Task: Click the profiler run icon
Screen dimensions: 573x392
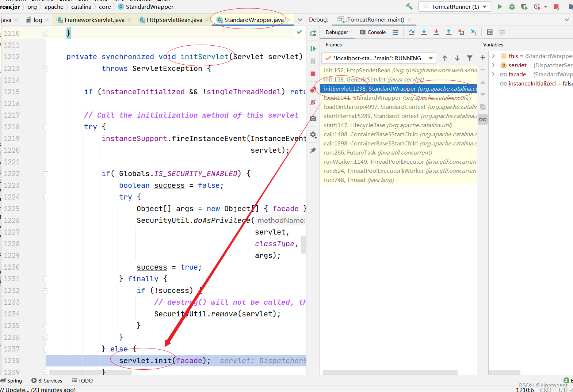Action: pos(537,7)
